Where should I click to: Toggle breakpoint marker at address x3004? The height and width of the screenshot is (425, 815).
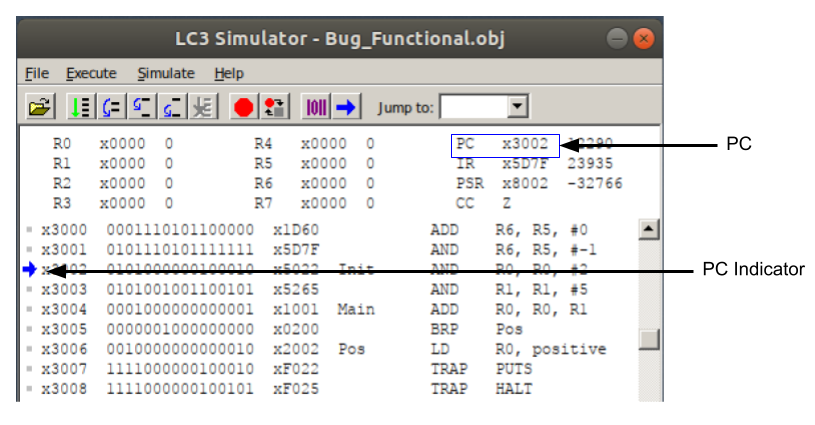[30, 309]
